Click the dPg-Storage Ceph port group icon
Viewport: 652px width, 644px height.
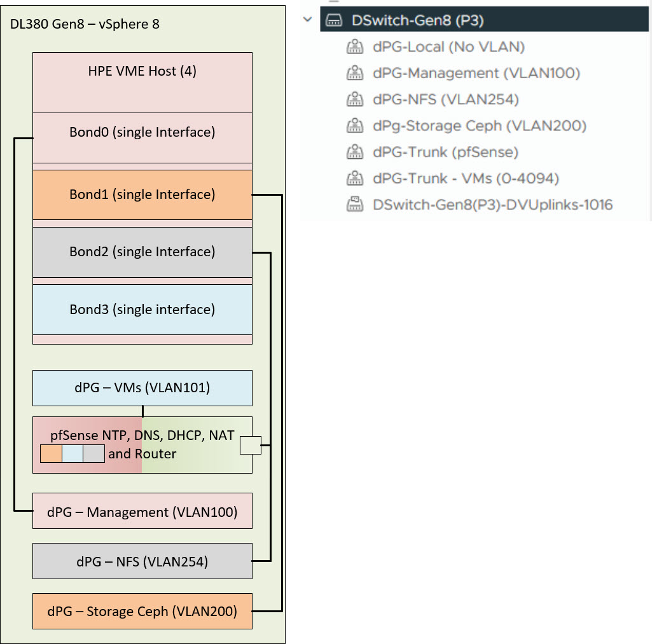(354, 126)
